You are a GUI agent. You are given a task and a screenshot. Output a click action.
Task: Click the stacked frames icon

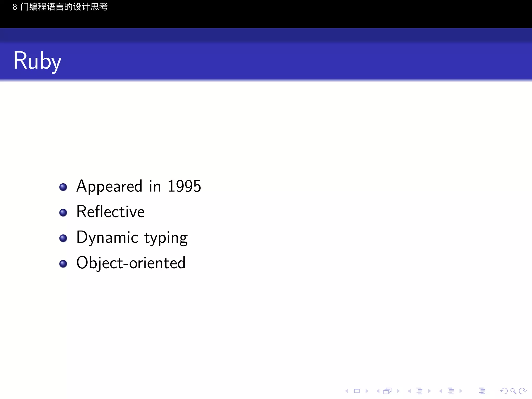coord(388,391)
